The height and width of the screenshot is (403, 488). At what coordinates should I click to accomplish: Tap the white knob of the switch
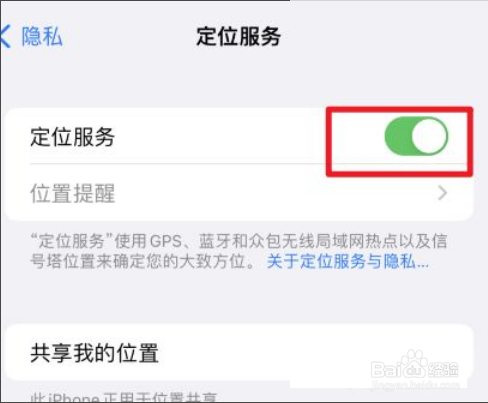(429, 136)
